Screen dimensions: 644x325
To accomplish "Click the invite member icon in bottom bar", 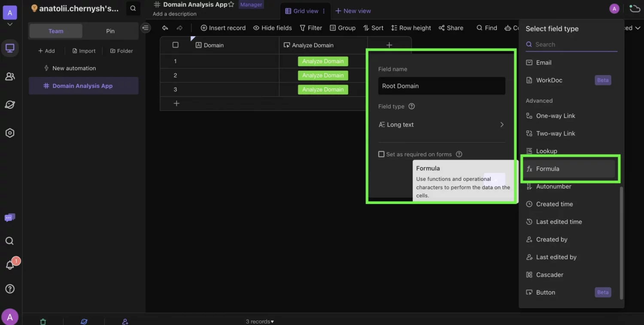I will point(125,321).
